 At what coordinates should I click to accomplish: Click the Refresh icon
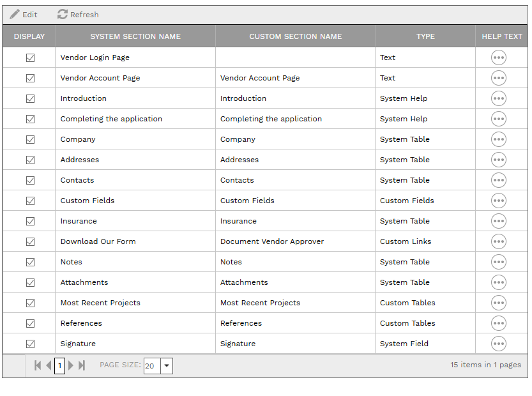tap(61, 14)
